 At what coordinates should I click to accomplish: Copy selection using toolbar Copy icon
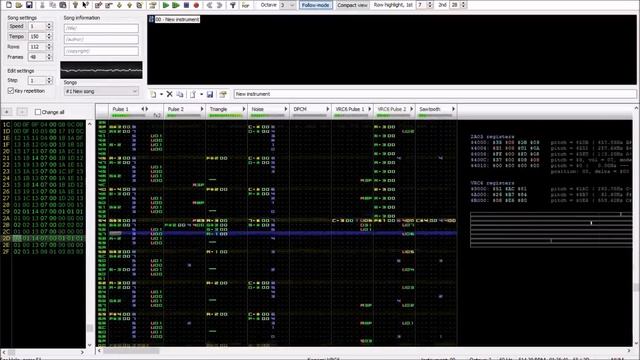click(x=53, y=5)
